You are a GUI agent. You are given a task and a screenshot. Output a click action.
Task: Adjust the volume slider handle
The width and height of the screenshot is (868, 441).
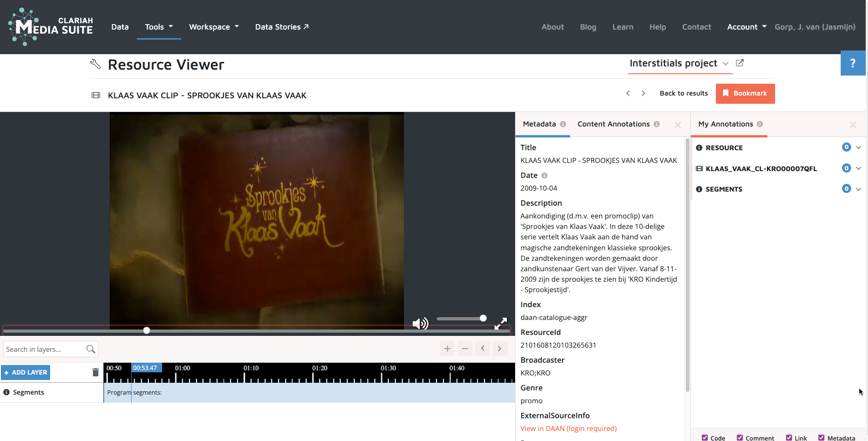[x=483, y=318]
